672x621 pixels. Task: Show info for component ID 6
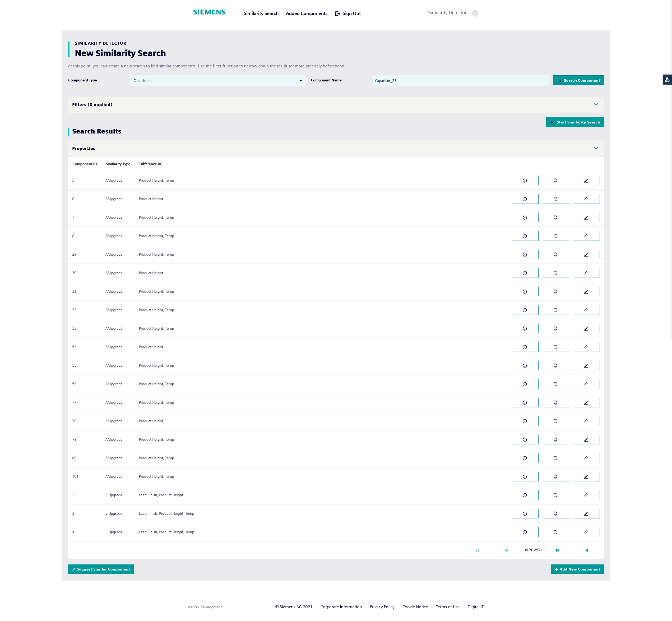(x=525, y=199)
